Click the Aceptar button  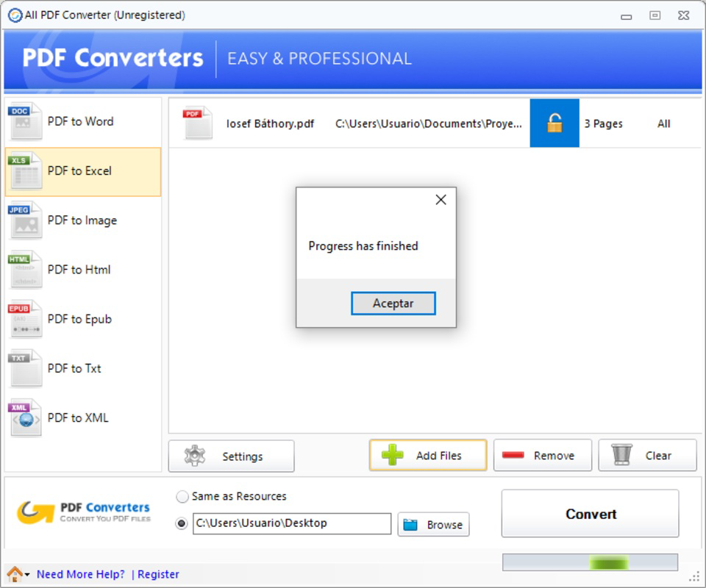pyautogui.click(x=393, y=304)
